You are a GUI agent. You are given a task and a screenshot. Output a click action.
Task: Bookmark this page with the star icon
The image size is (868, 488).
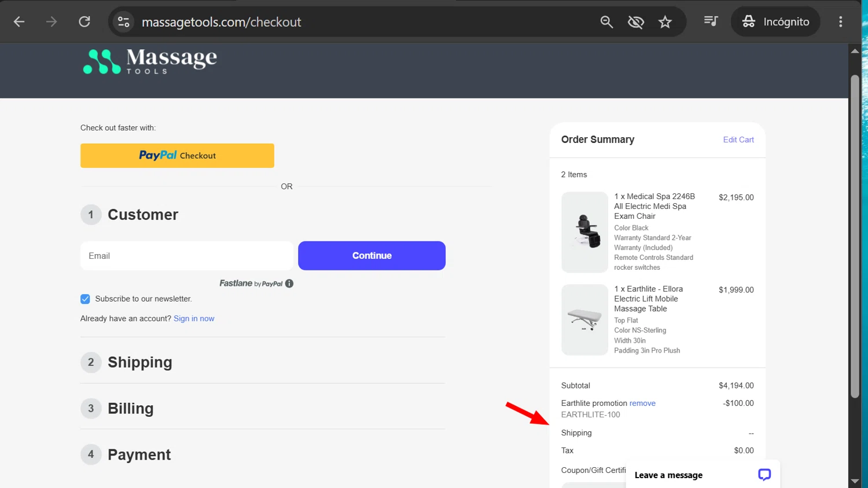(665, 22)
